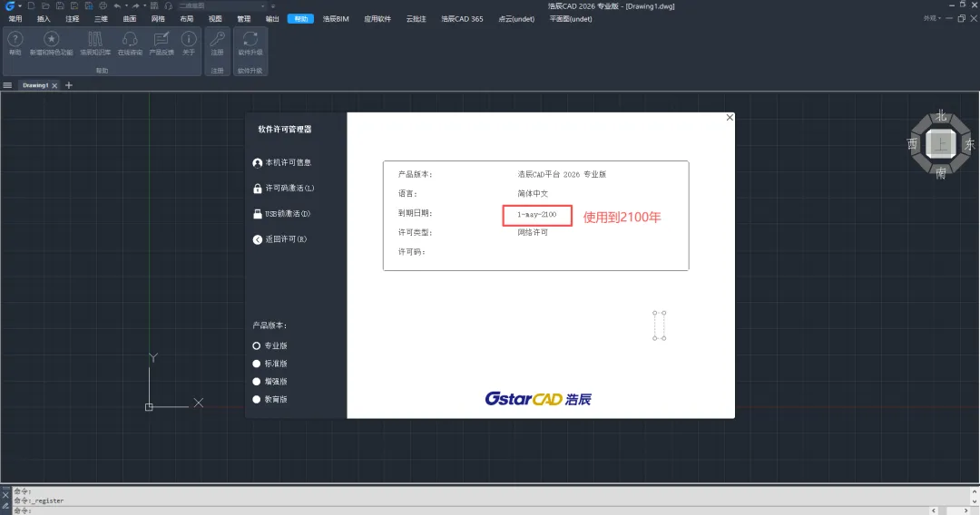
Task: Click 北 north on the ViewCube compass
Action: (x=941, y=116)
